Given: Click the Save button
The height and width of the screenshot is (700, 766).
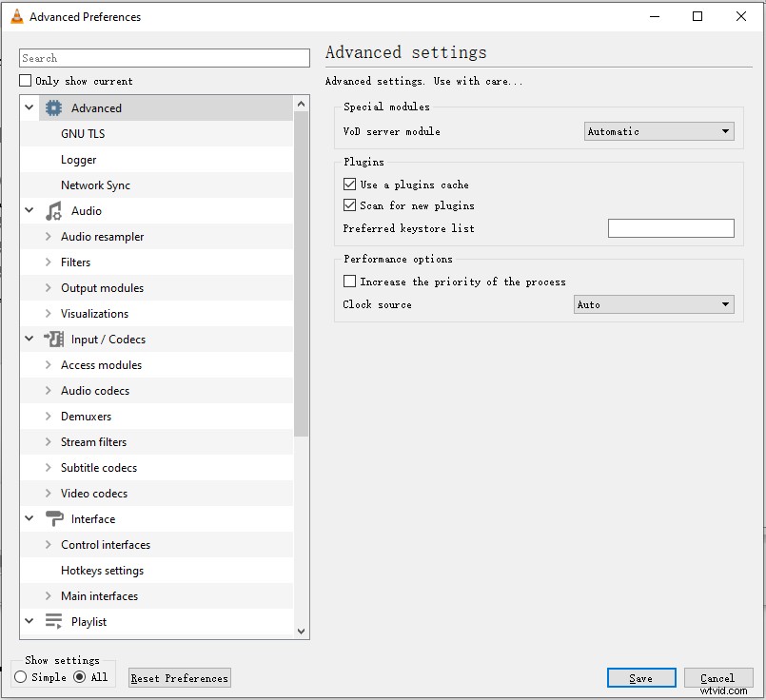Looking at the screenshot, I should [640, 677].
